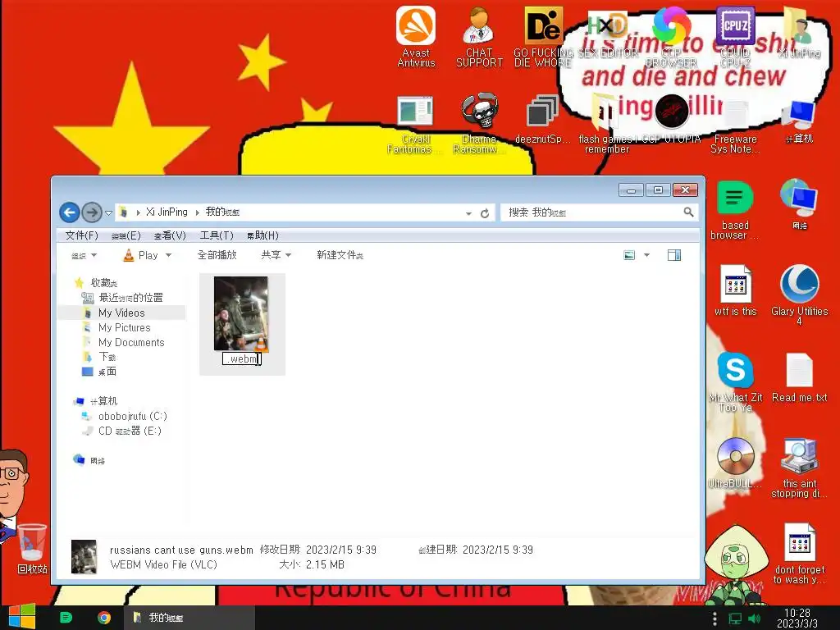
Task: Select the .webm video thumbnail
Action: [x=241, y=314]
